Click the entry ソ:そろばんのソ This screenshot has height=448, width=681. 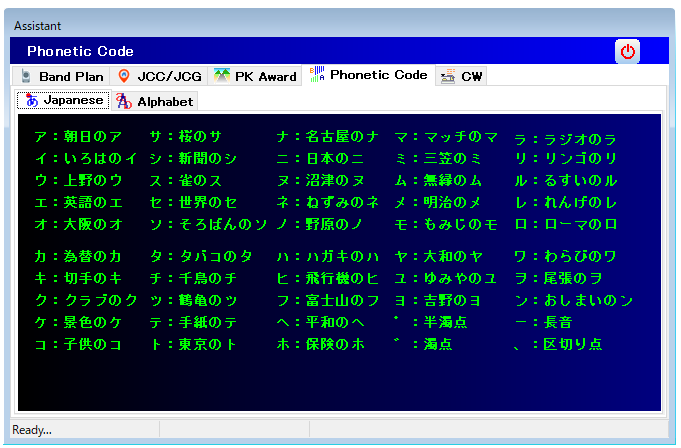pyautogui.click(x=208, y=224)
